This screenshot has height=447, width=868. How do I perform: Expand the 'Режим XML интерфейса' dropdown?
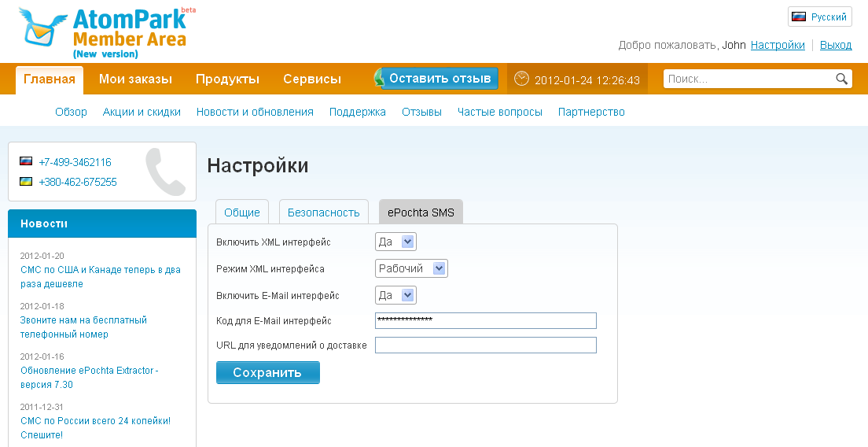tap(411, 268)
